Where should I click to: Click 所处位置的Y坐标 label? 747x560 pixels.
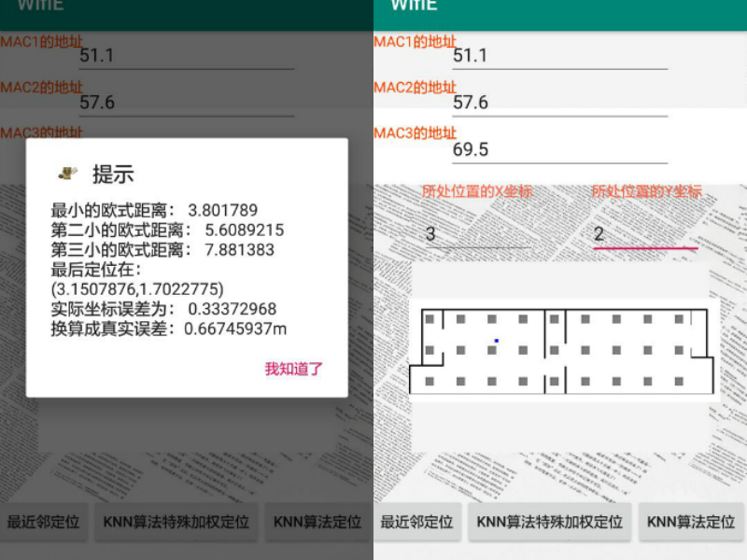tap(646, 191)
